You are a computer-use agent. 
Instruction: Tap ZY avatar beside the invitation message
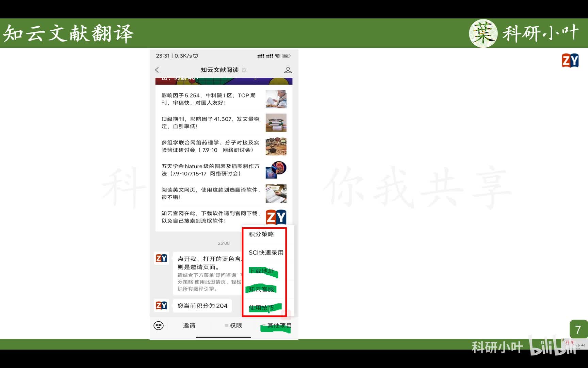[161, 258]
